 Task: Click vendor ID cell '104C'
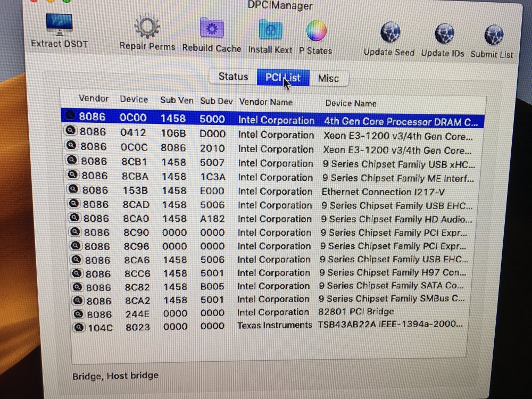100,328
